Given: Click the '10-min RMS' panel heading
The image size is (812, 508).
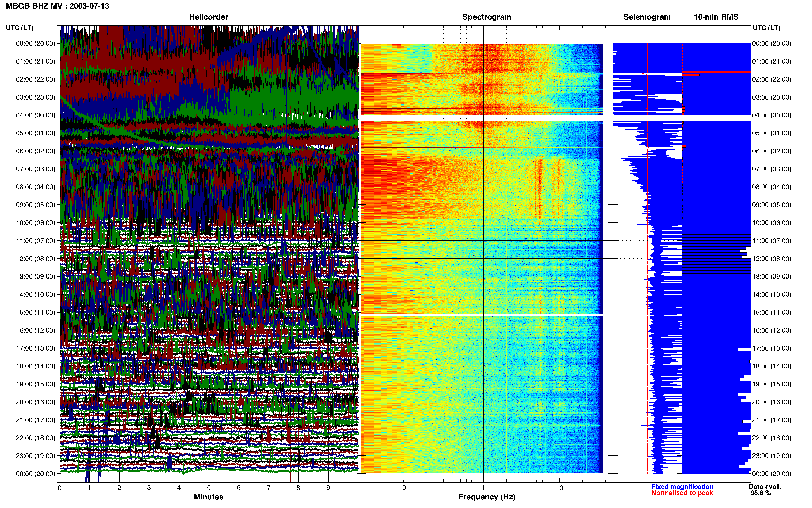Looking at the screenshot, I should point(716,17).
